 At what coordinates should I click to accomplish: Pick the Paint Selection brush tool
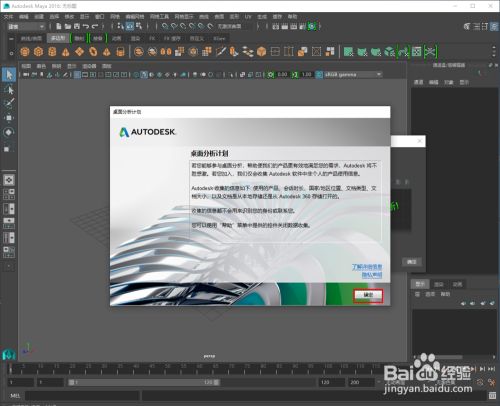tap(9, 103)
